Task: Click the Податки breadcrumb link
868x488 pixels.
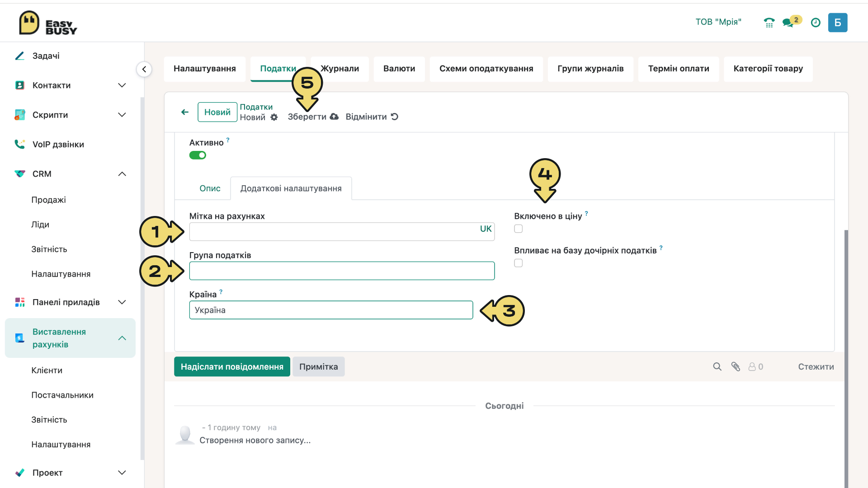Action: [x=256, y=107]
